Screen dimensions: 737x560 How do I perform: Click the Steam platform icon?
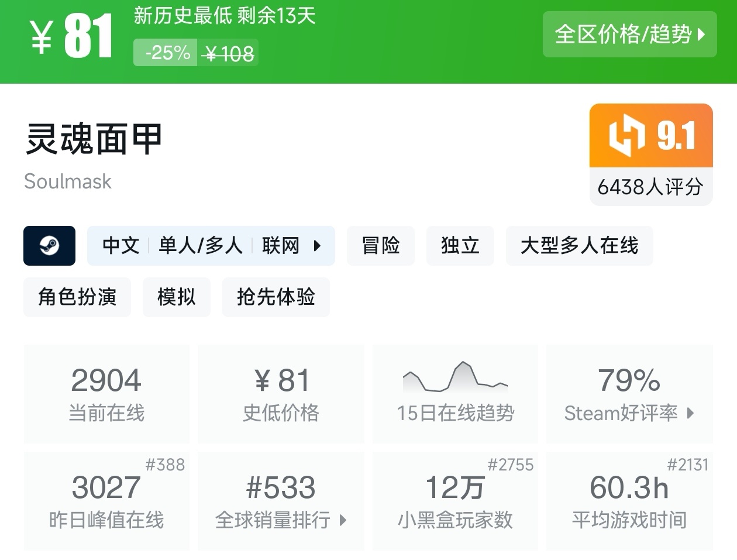click(49, 246)
